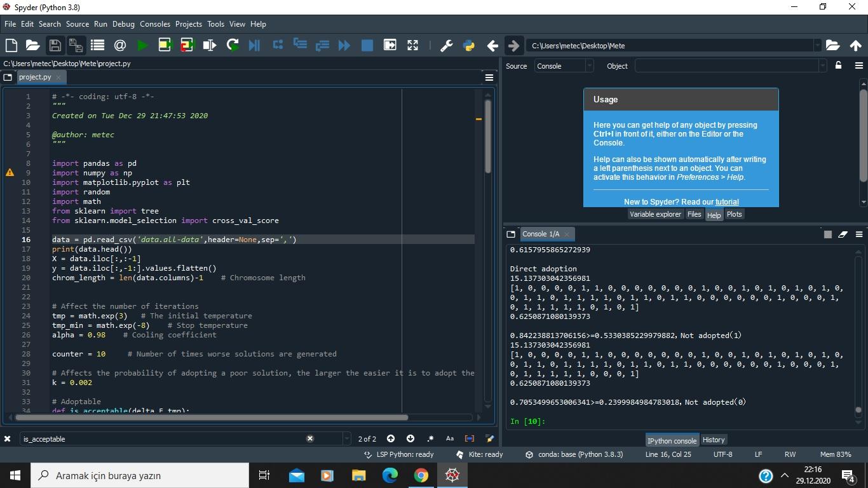Click the Kite: ready status icon
This screenshot has height=488, width=868.
(460, 454)
